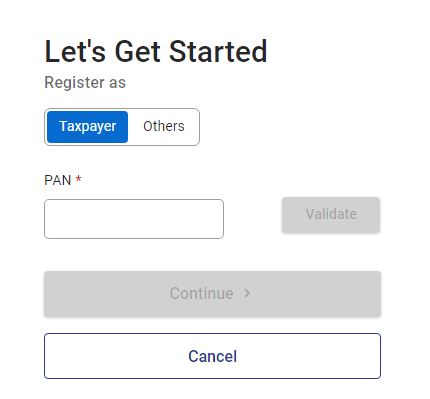Focus the empty text box under PAN
Screen dimensions: 430x399
134,219
